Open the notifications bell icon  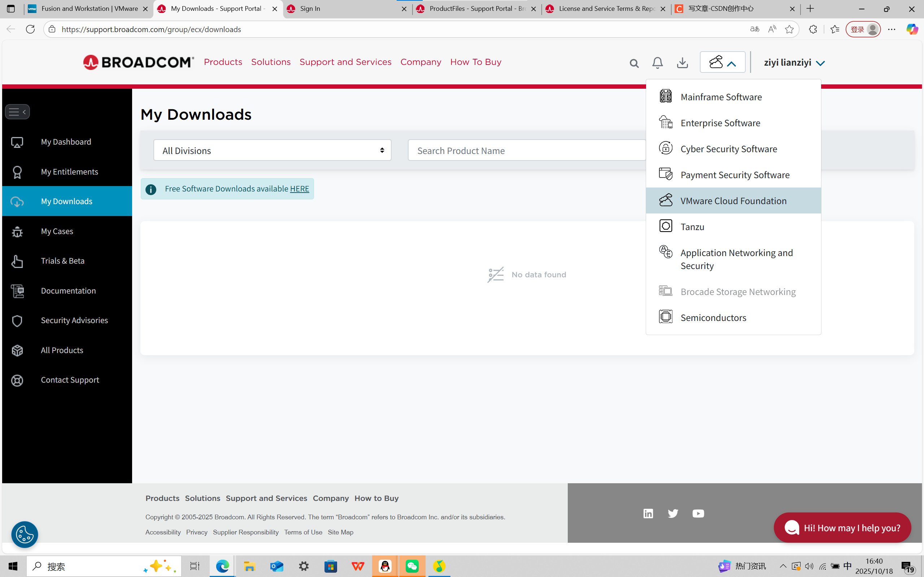click(x=657, y=63)
